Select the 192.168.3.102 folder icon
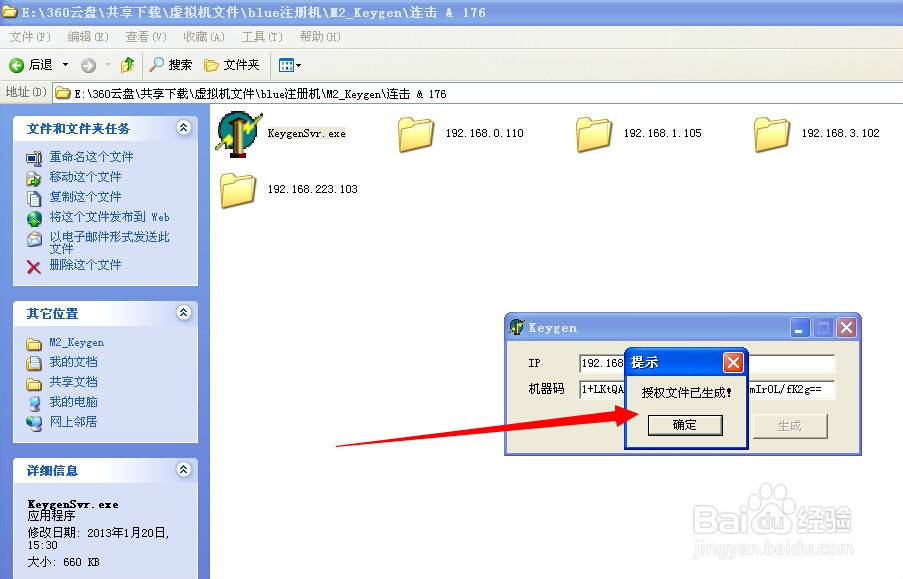903x579 pixels. 771,134
